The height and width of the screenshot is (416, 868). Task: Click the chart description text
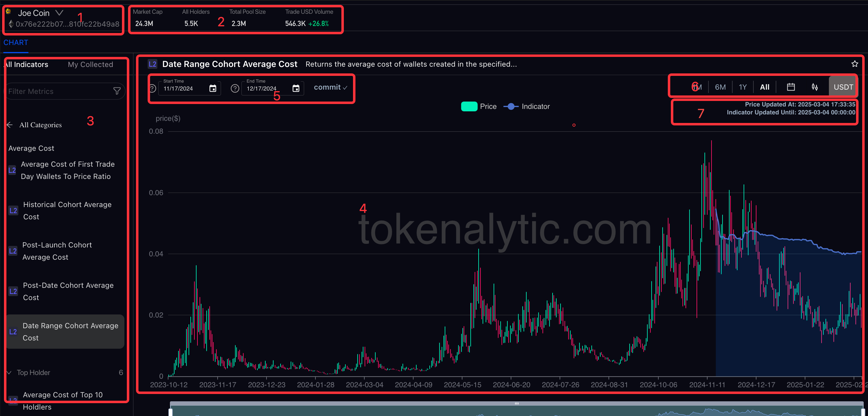click(x=411, y=64)
